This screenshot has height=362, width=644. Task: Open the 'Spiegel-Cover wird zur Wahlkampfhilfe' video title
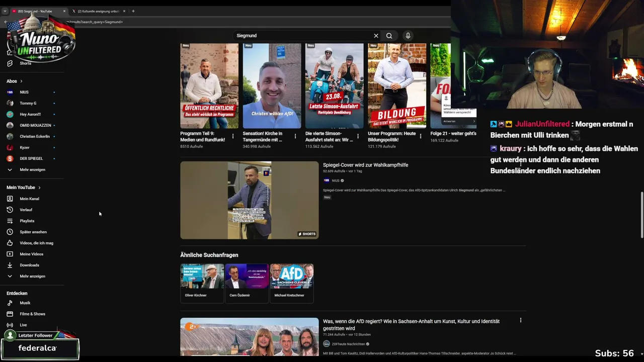tap(365, 165)
